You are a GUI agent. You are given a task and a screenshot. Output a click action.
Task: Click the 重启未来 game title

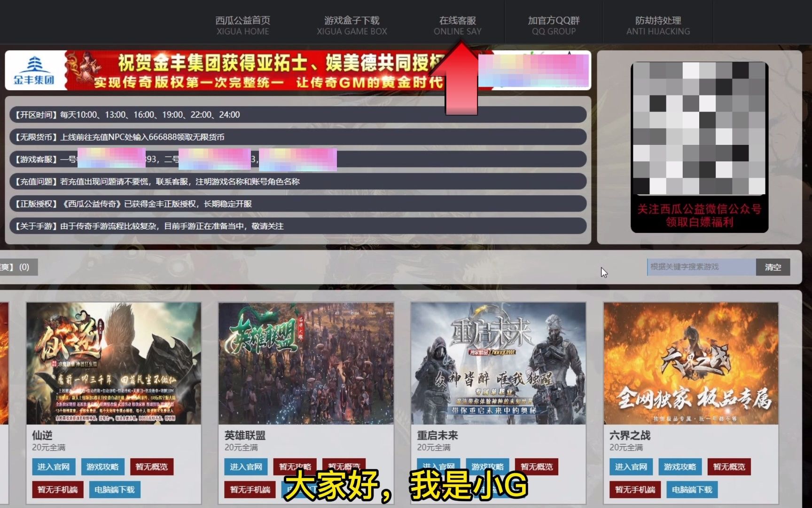pyautogui.click(x=437, y=435)
